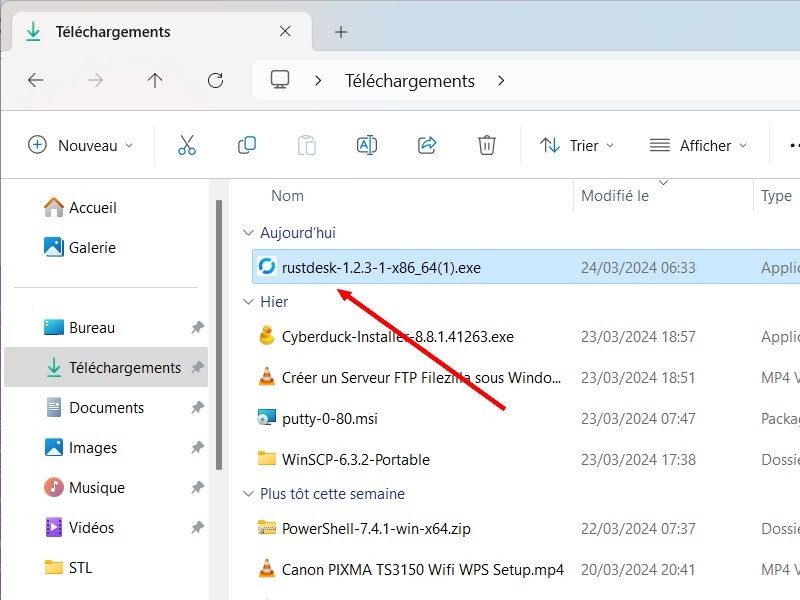
Task: Click the Copy icon in toolbar
Action: tap(247, 145)
